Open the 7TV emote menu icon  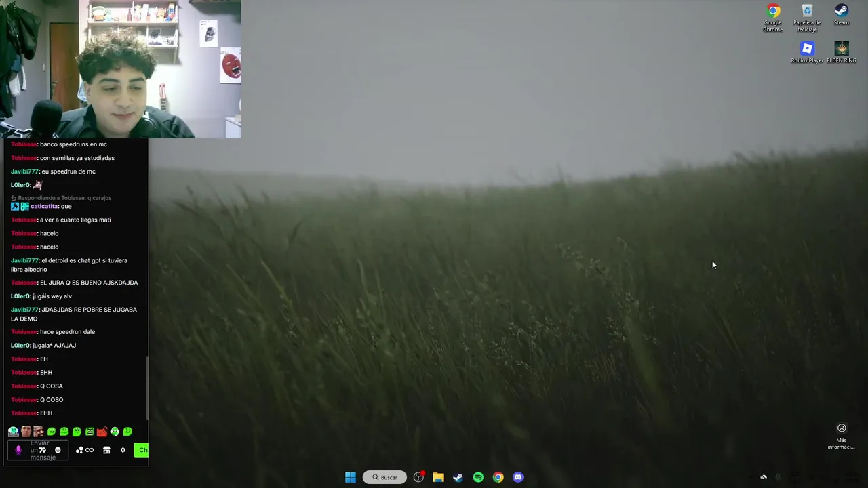coord(43,450)
